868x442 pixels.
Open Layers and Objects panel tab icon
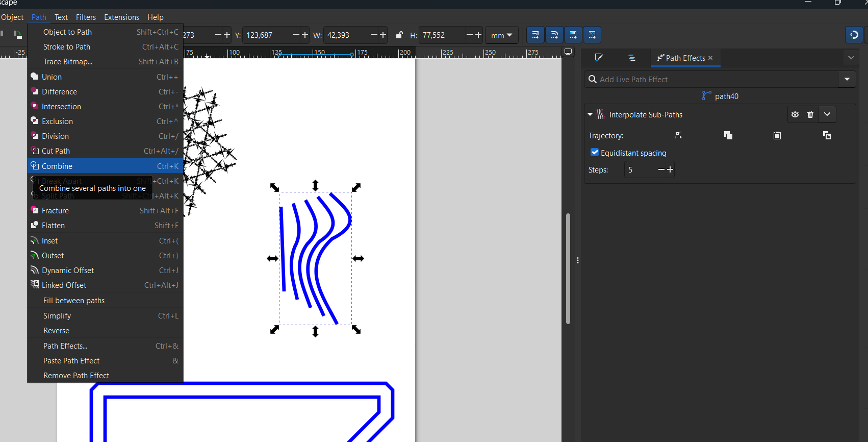pos(632,58)
